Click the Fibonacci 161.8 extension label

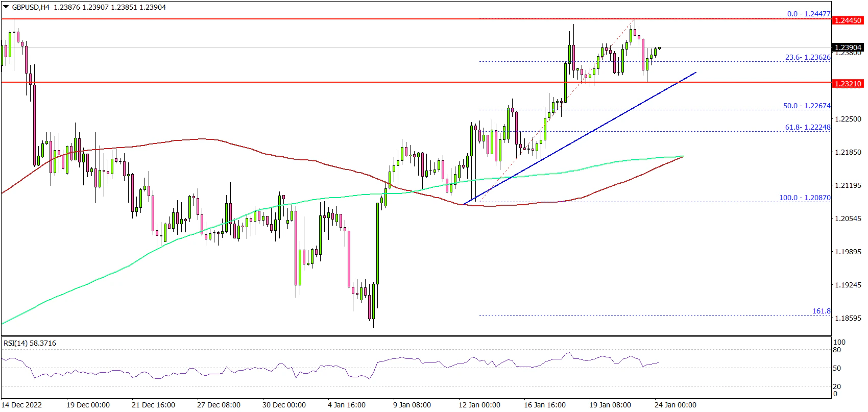[x=821, y=311]
